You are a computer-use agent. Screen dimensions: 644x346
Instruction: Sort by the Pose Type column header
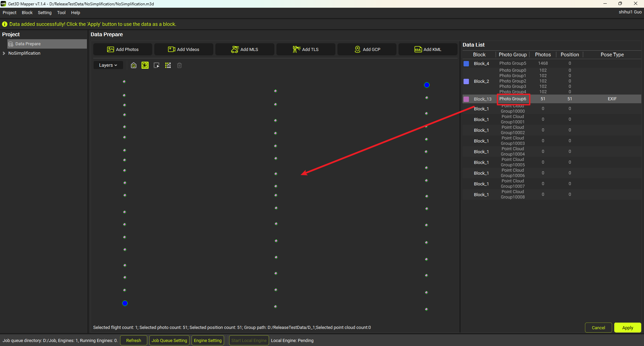(x=612, y=55)
